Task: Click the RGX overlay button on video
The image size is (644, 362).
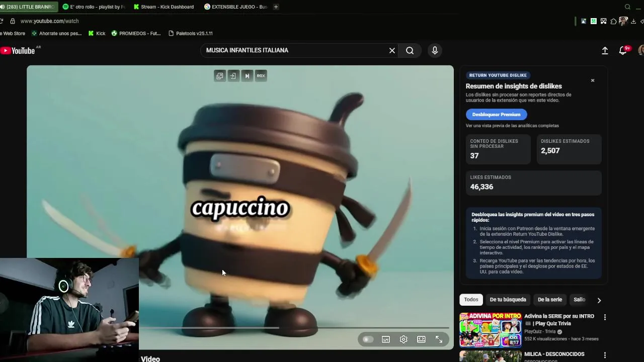Action: (x=261, y=76)
